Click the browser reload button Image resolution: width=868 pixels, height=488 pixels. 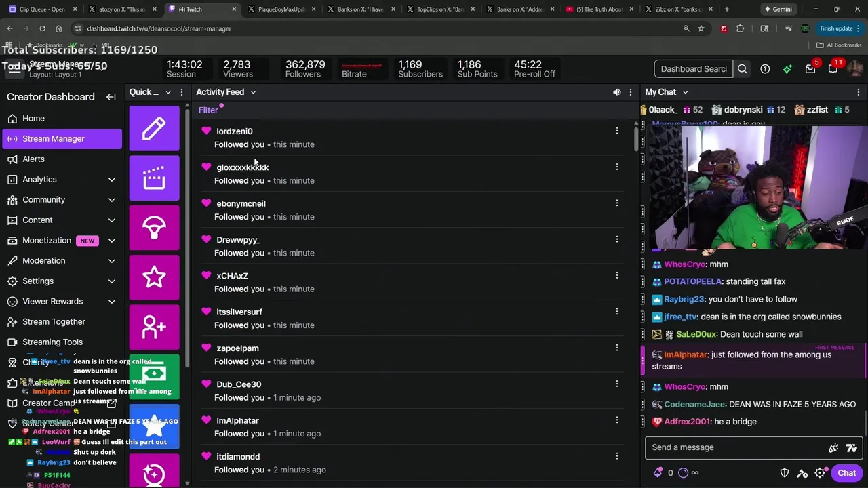(x=42, y=28)
